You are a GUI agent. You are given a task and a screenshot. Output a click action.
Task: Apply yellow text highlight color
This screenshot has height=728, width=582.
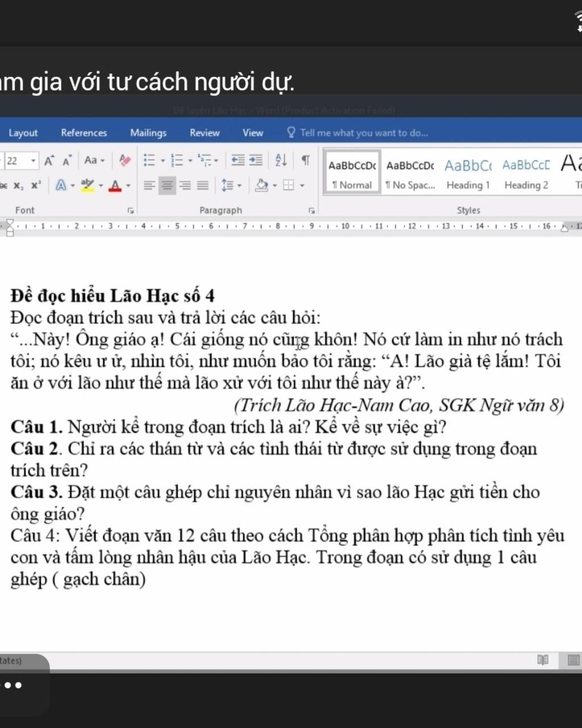[x=88, y=185]
